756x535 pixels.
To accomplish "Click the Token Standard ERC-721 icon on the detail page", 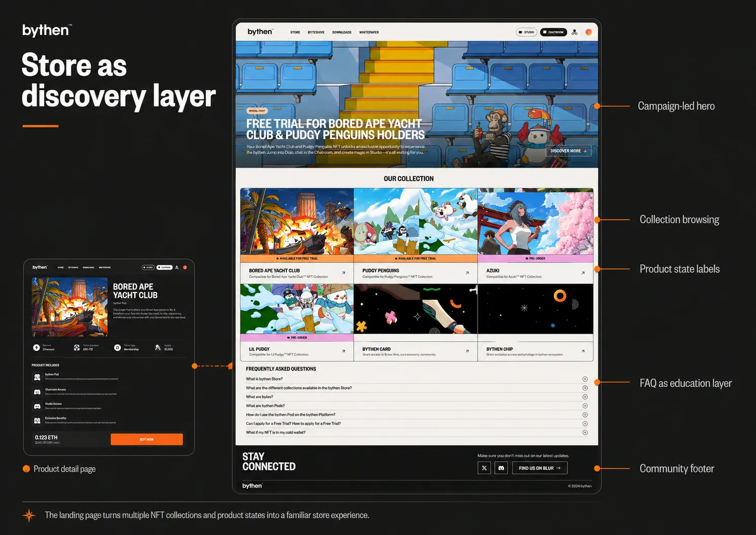I will click(77, 347).
